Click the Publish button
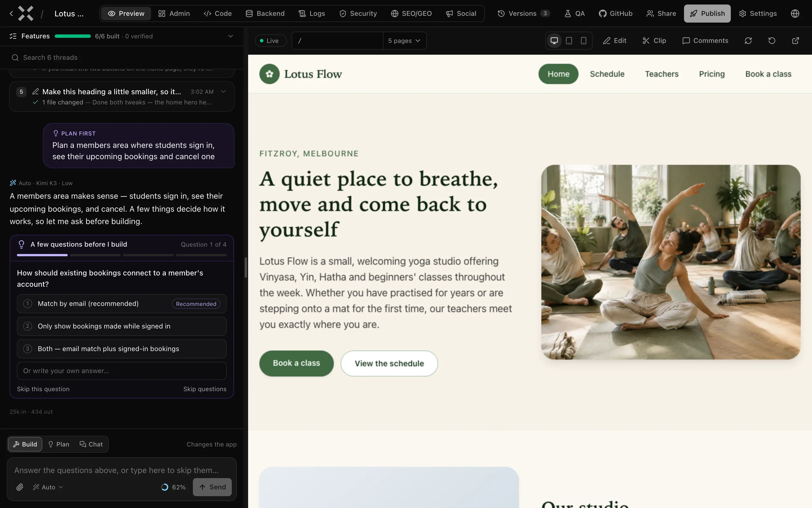The image size is (812, 508). [x=707, y=14]
